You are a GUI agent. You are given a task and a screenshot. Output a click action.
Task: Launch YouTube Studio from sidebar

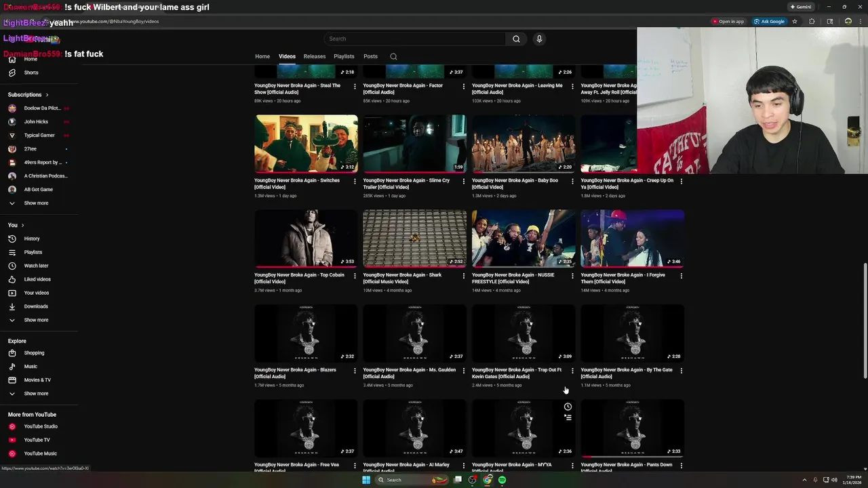point(41,426)
